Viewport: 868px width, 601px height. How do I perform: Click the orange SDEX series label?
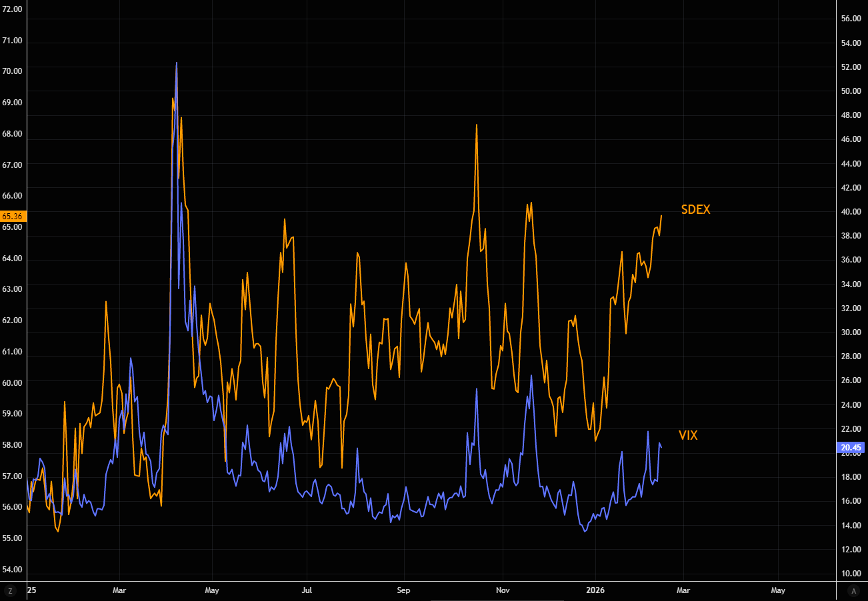[695, 210]
